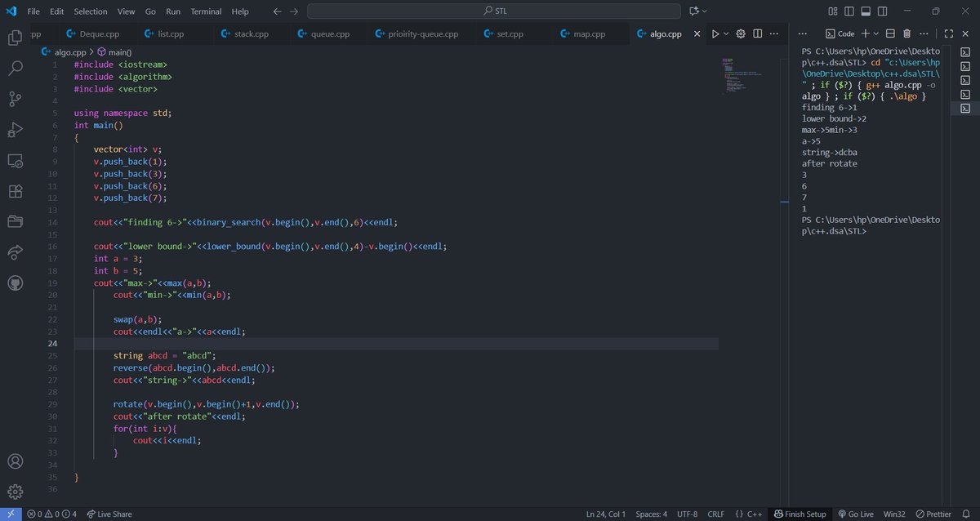
Task: Toggle the primary side bar visibility
Action: pyautogui.click(x=850, y=11)
